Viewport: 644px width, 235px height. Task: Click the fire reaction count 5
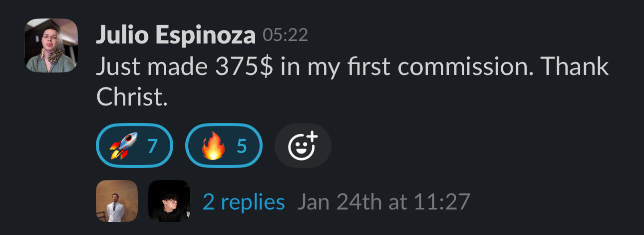tap(242, 145)
